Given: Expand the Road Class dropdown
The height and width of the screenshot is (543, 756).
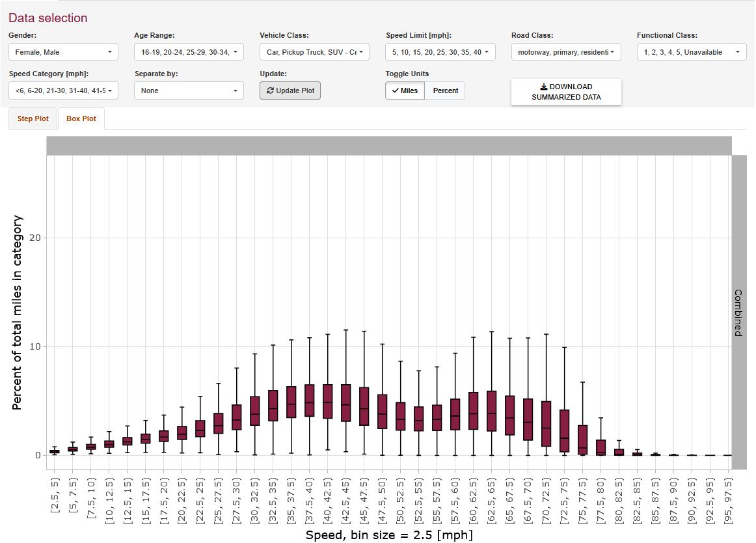Looking at the screenshot, I should 566,52.
